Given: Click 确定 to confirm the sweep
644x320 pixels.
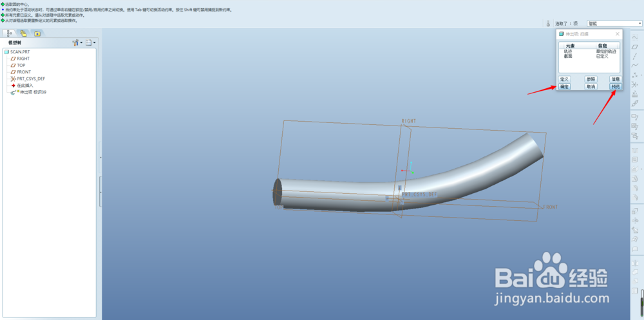Looking at the screenshot, I should click(564, 87).
